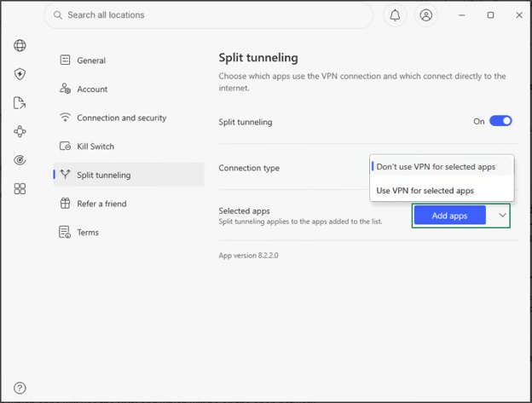532x403 pixels.
Task: Click the search magnifier icon
Action: click(x=58, y=15)
